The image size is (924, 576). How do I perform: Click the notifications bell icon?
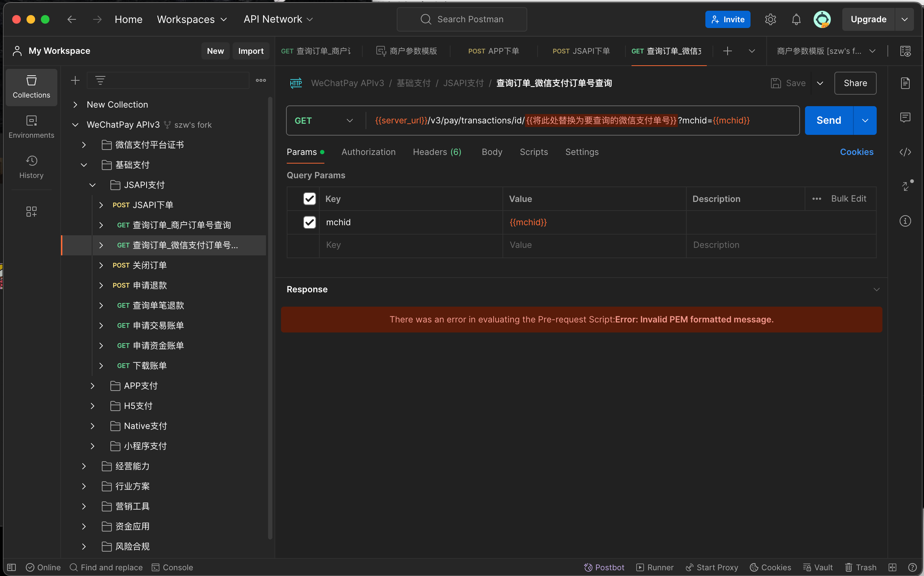pos(796,19)
